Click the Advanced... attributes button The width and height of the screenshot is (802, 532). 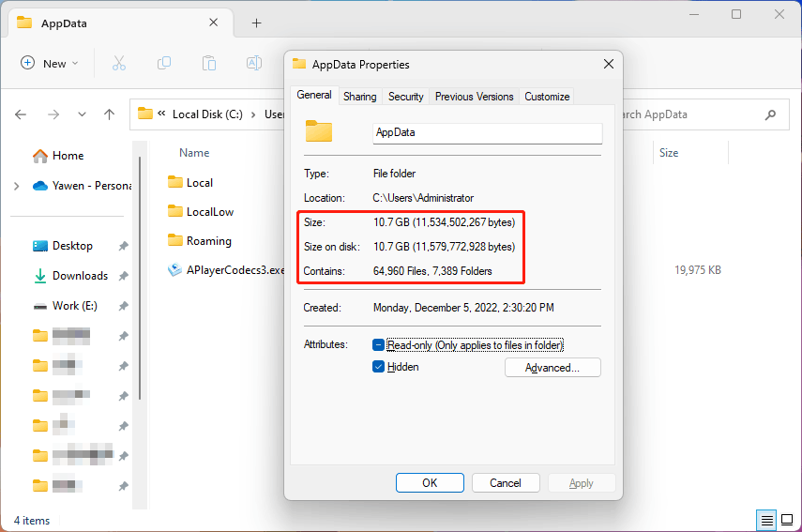tap(552, 368)
